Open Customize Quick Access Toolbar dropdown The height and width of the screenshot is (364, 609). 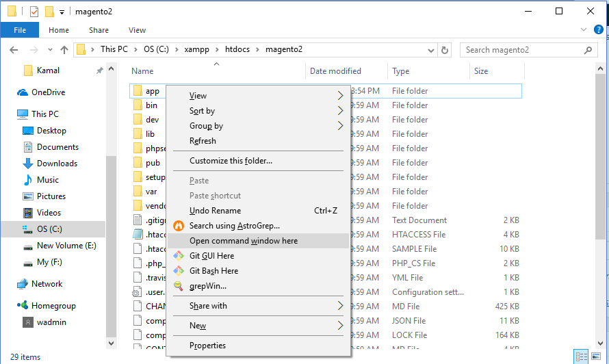(x=62, y=12)
